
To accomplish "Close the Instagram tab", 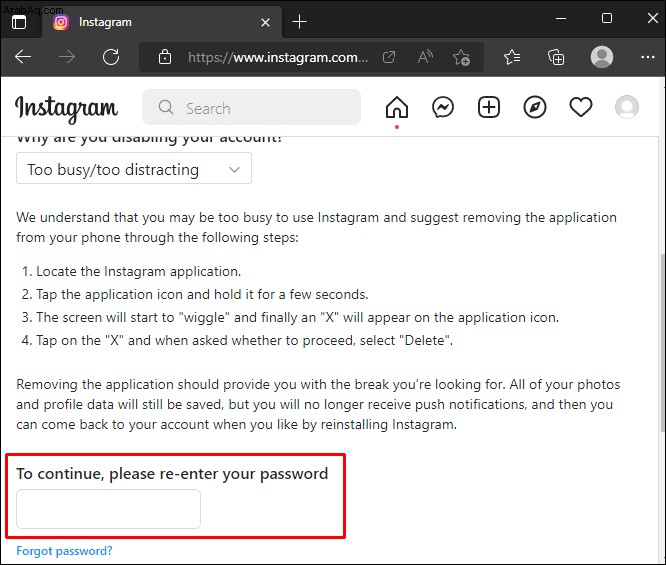I will tap(265, 22).
